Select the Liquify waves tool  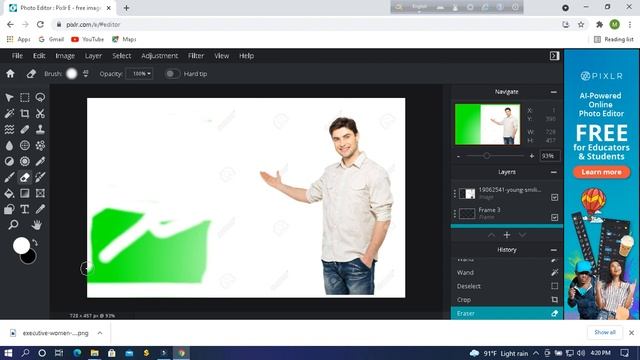pos(9,129)
